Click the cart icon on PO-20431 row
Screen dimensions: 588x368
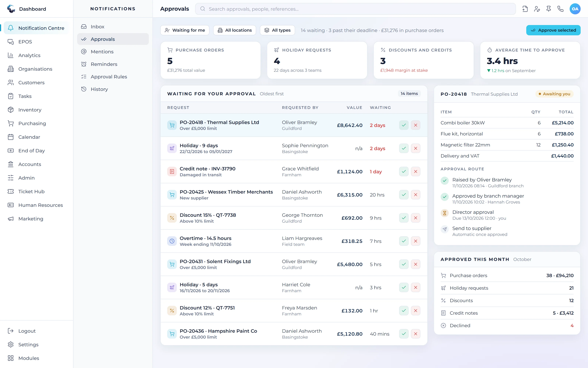[x=172, y=264]
